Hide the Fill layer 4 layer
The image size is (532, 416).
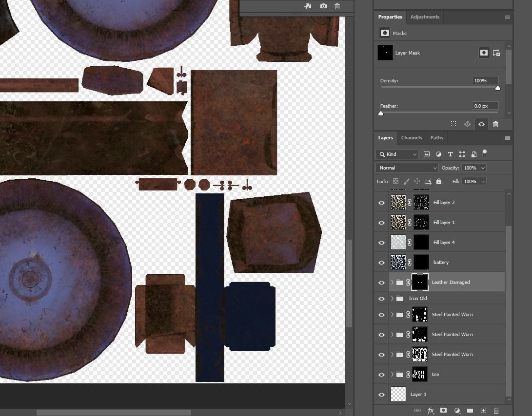coord(381,243)
